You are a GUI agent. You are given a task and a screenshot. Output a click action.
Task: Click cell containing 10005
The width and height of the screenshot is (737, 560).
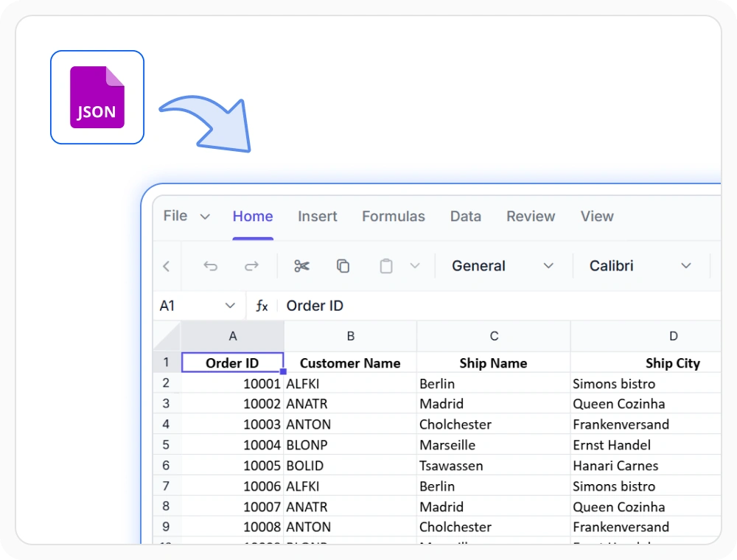coord(233,466)
